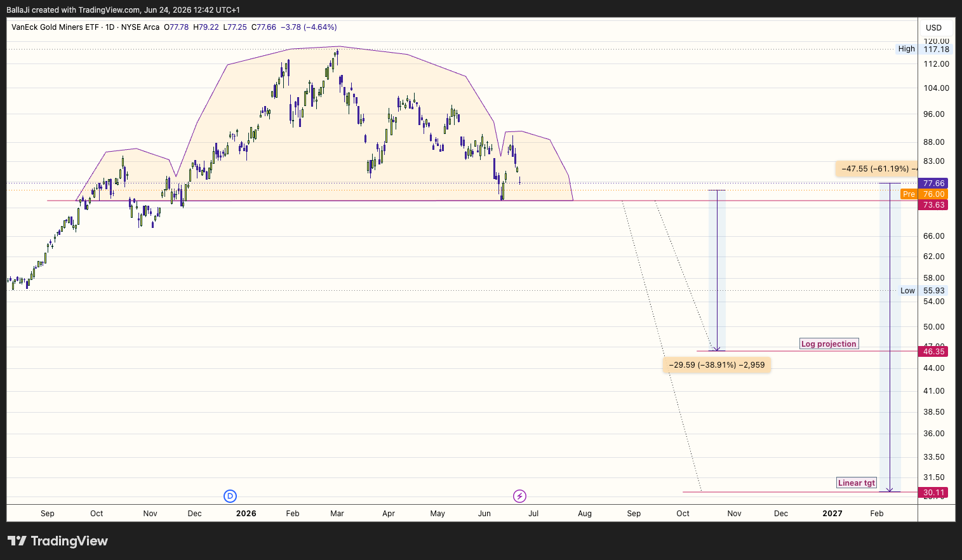Click the change -3.78 (-4.64%) value
This screenshot has height=560, width=962.
pos(309,27)
